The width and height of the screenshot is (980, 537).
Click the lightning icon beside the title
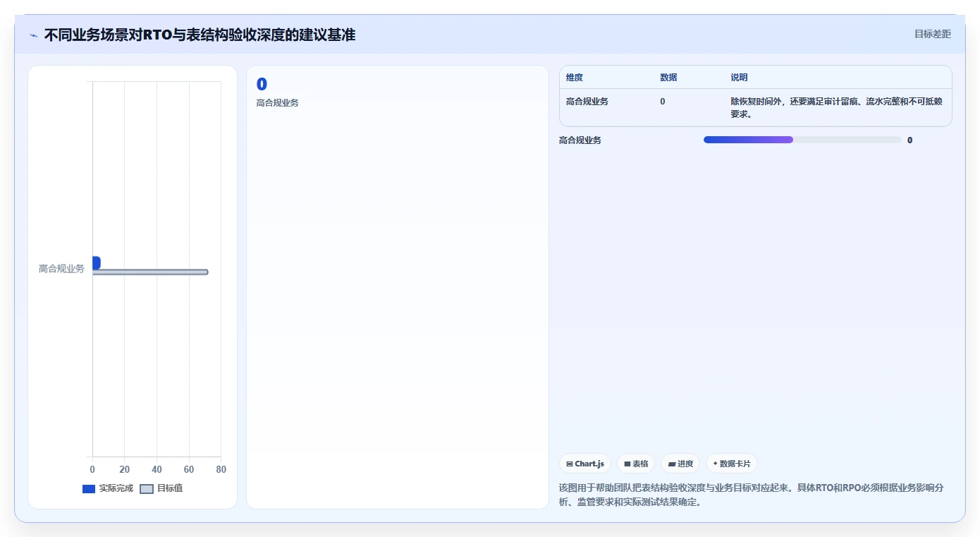[x=33, y=35]
